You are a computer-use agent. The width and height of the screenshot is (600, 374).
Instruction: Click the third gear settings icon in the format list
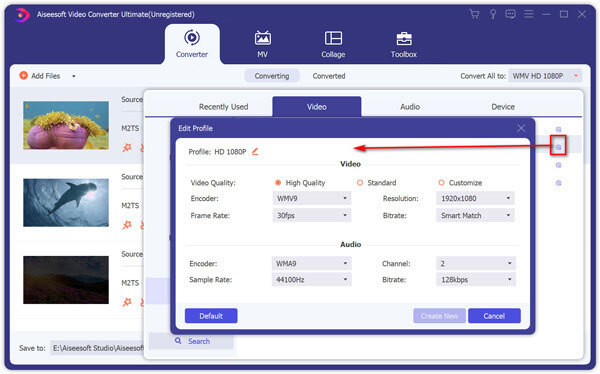click(x=558, y=165)
